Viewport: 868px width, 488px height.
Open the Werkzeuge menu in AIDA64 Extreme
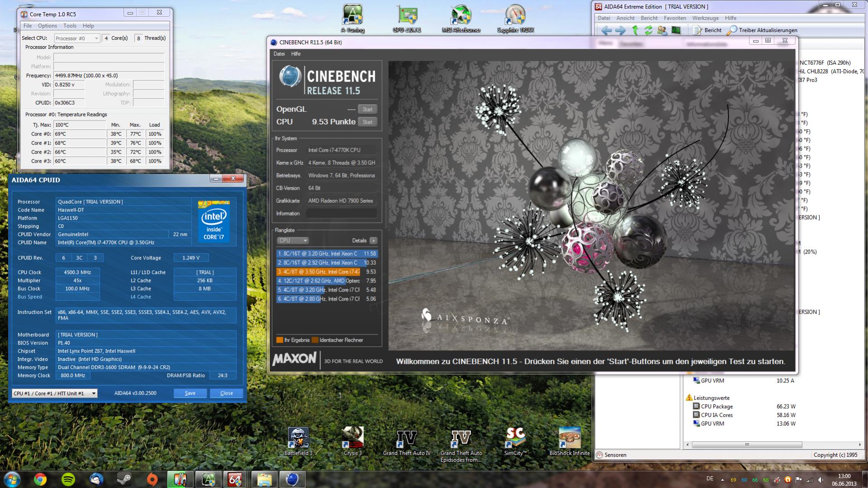click(x=706, y=18)
